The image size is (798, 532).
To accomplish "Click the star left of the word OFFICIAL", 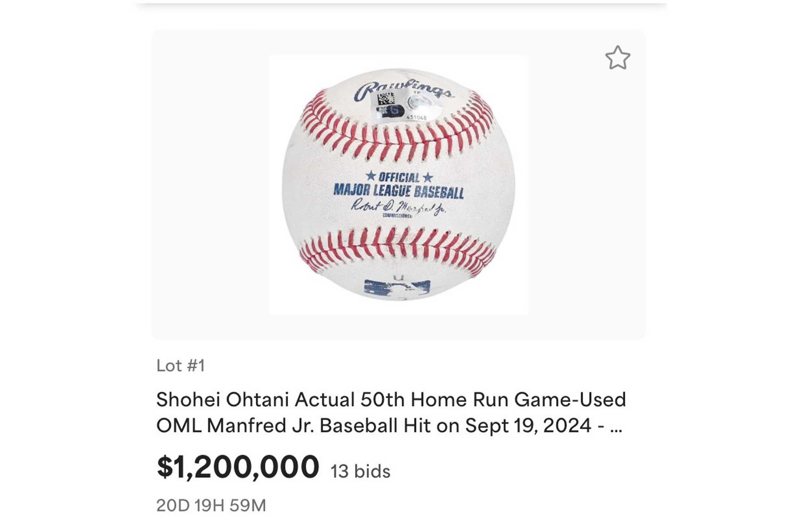I will coord(371,176).
